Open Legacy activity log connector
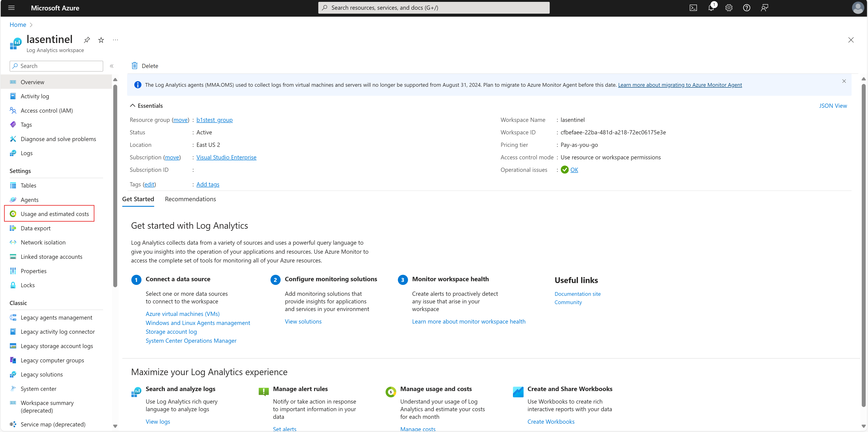The width and height of the screenshot is (868, 432). tap(58, 332)
